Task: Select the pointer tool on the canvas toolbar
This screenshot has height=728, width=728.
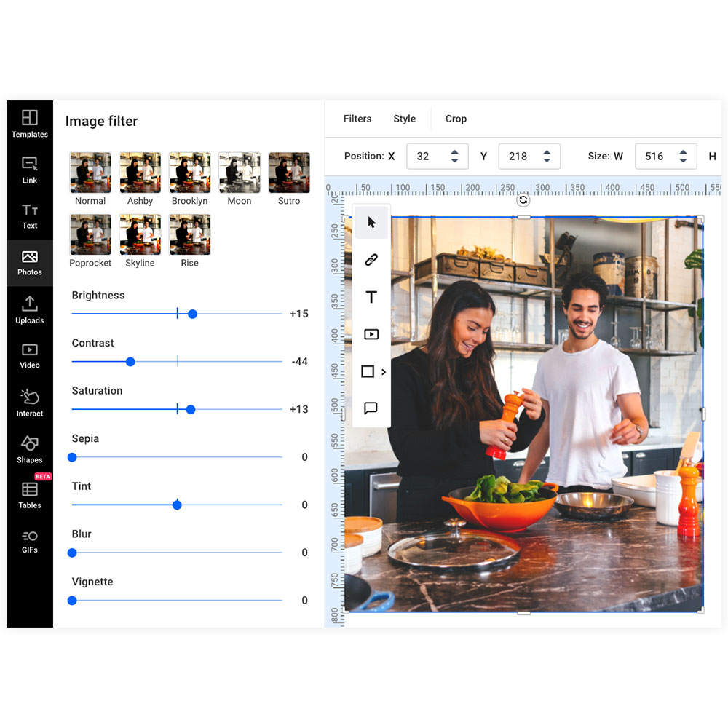Action: [x=371, y=222]
